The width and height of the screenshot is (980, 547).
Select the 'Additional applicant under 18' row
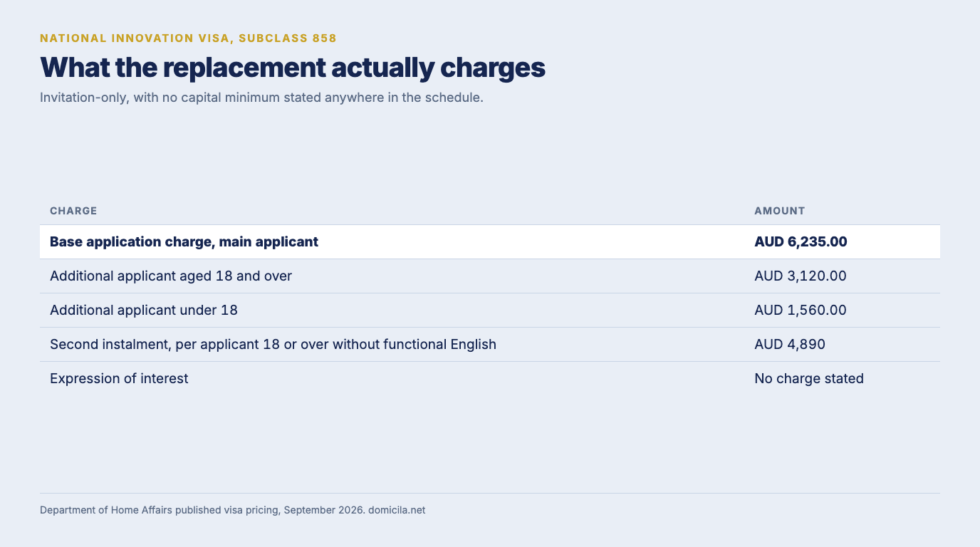pos(490,311)
